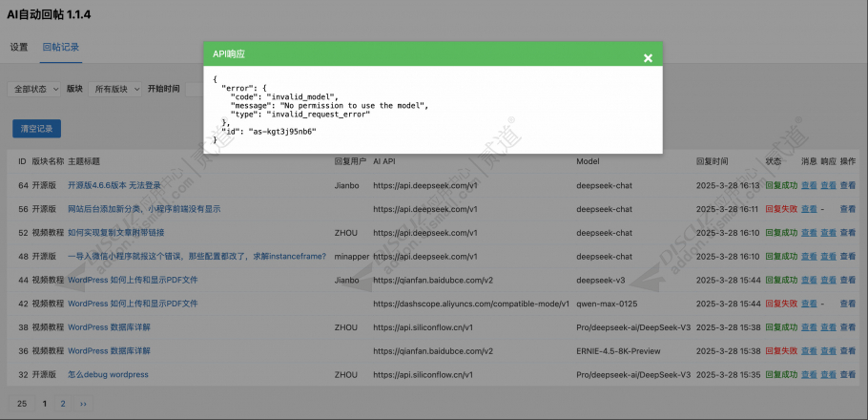View 消息 for record ID 32
Viewport: 868px width, 420px height.
809,374
